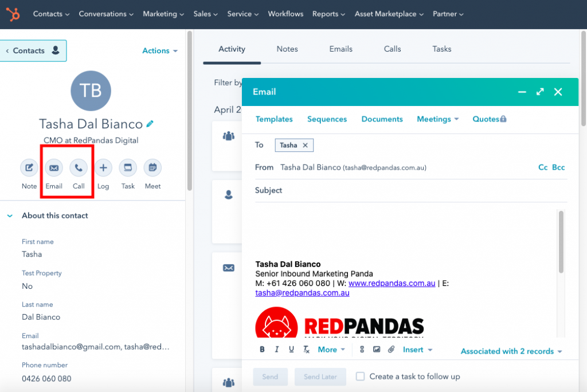
Task: Insert a link using the link icon
Action: (362, 349)
